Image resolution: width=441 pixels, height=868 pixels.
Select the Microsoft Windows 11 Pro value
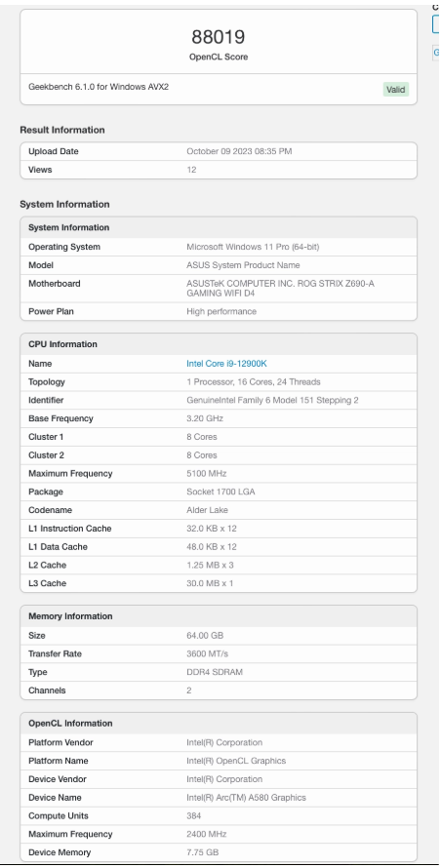pyautogui.click(x=253, y=247)
